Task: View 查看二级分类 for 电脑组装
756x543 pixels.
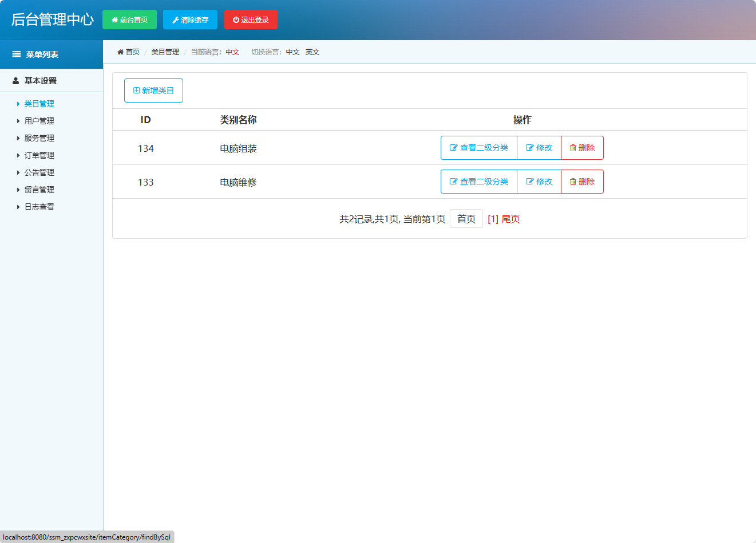Action: pyautogui.click(x=479, y=148)
